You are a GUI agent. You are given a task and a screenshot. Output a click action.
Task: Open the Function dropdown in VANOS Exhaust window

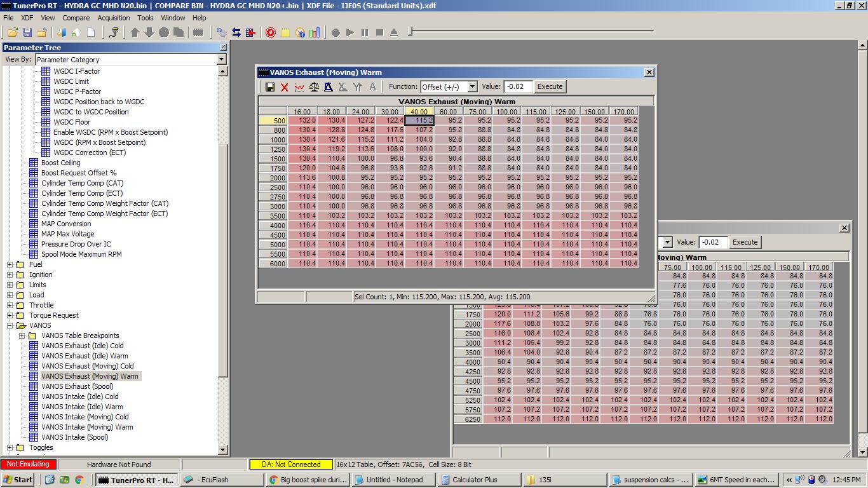tap(472, 87)
